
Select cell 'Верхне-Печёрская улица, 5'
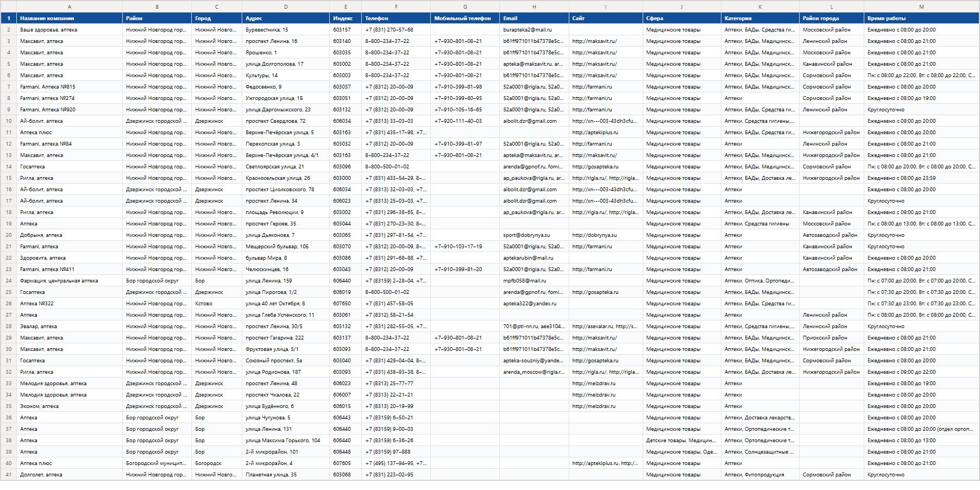286,133
